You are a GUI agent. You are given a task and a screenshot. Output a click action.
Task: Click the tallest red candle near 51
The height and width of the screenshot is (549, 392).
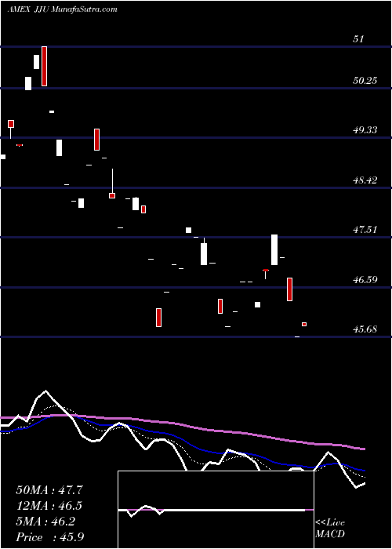point(44,66)
